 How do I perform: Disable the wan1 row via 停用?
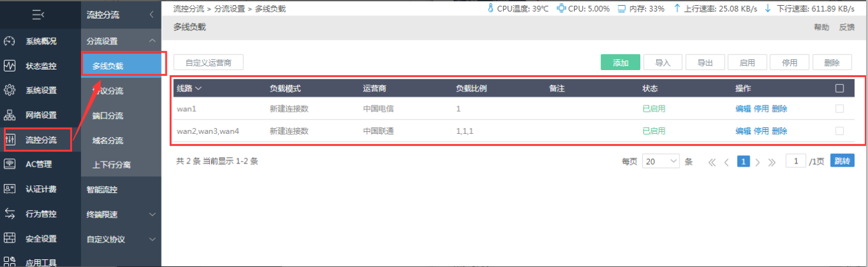(x=761, y=109)
